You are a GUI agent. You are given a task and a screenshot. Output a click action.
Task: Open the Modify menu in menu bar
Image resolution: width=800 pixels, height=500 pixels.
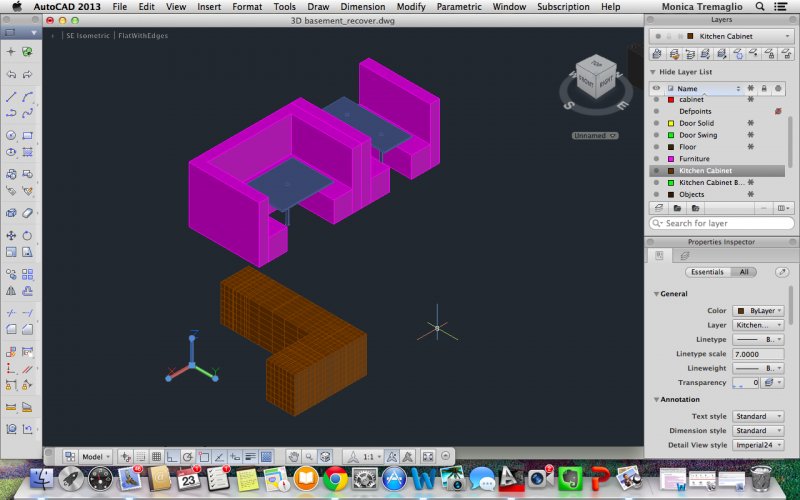[x=411, y=6]
